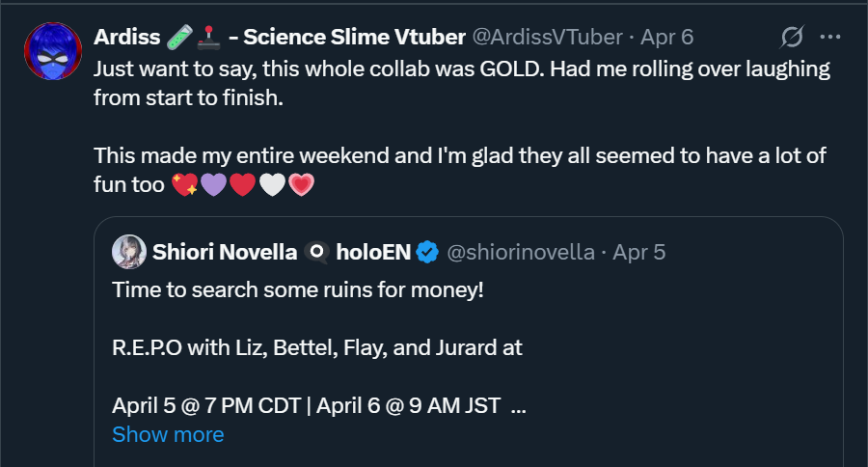
Task: Open the Apr 5 quoted-tweet timestamp
Action: click(638, 253)
